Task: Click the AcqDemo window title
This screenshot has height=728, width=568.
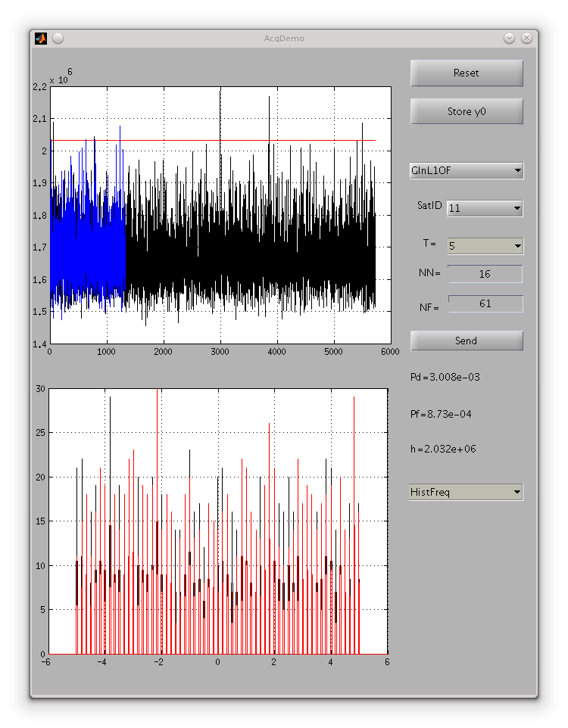Action: pos(284,39)
